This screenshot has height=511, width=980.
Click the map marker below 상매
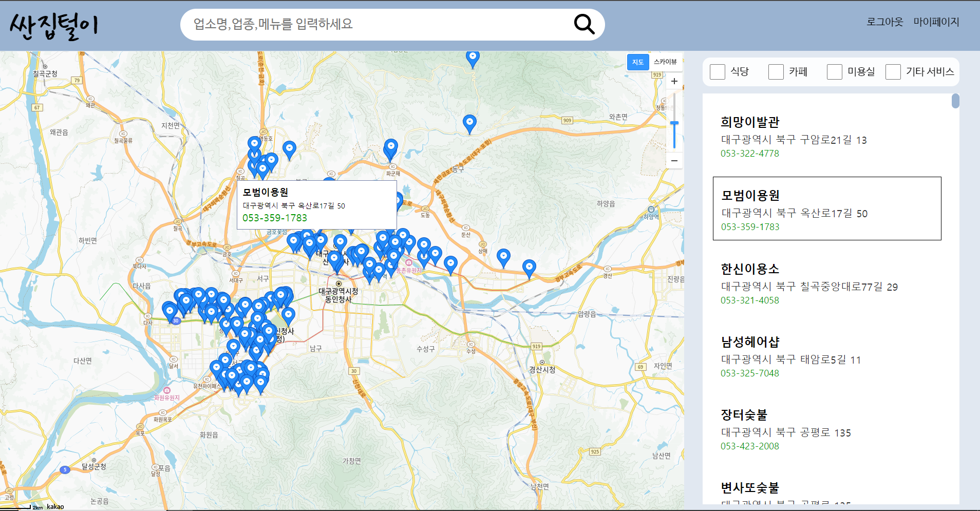tap(503, 258)
